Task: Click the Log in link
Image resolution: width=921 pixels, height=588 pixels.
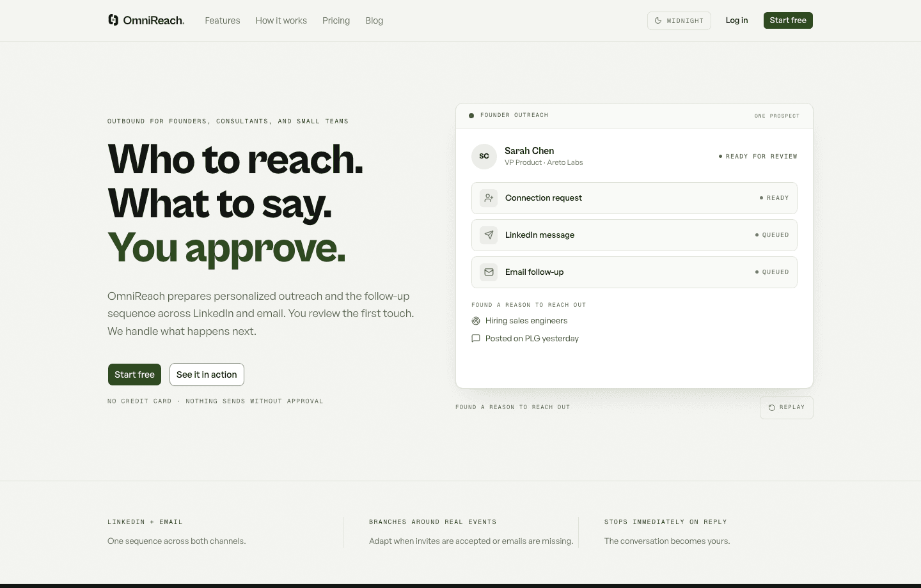Action: coord(737,20)
